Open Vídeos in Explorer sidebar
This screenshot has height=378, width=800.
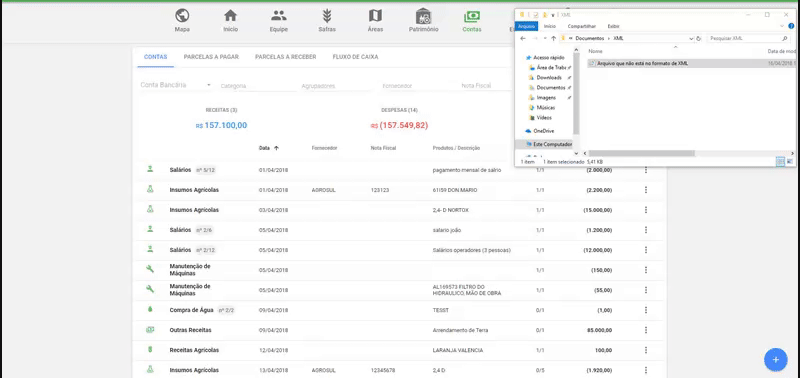pos(544,117)
